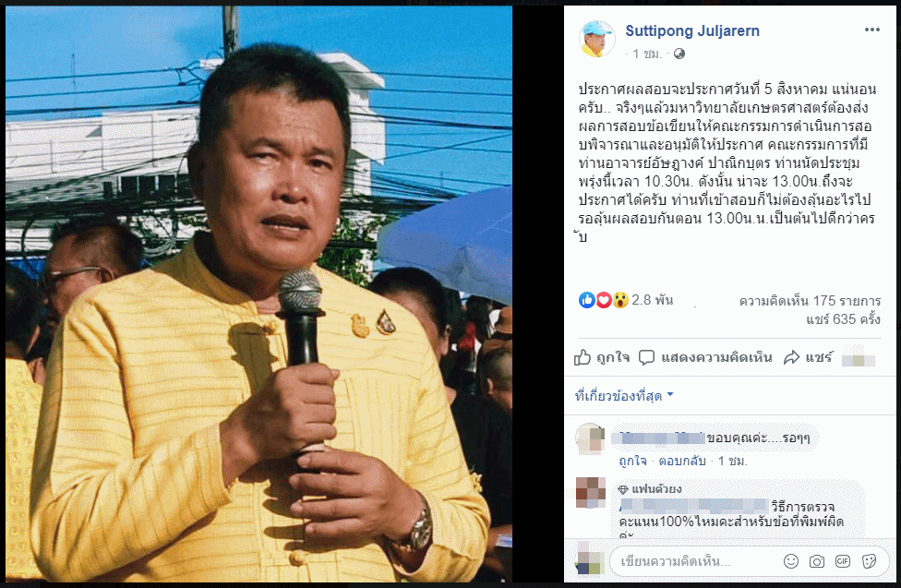The image size is (901, 588).
Task: Open the sticker picker icon
Action: pos(869,561)
